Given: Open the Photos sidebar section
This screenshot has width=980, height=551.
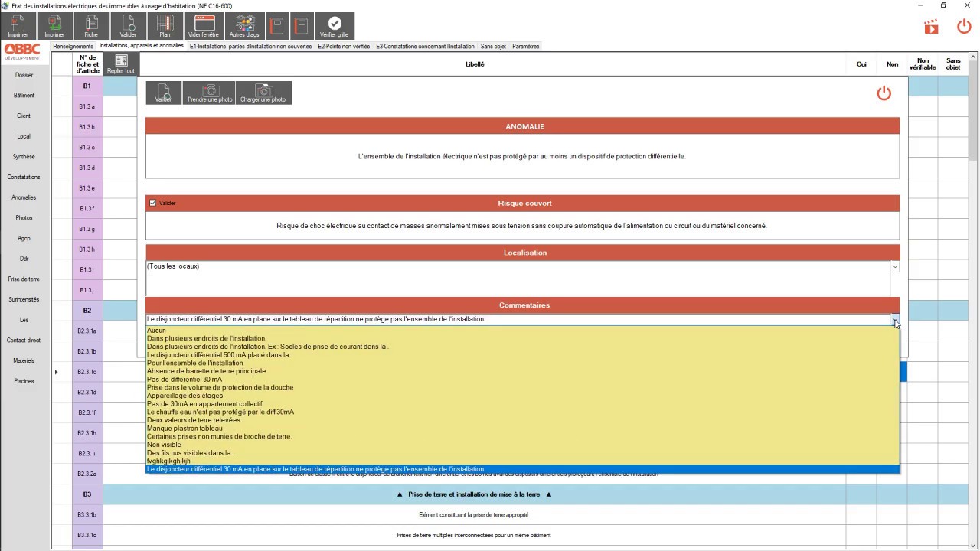Looking at the screenshot, I should (24, 218).
